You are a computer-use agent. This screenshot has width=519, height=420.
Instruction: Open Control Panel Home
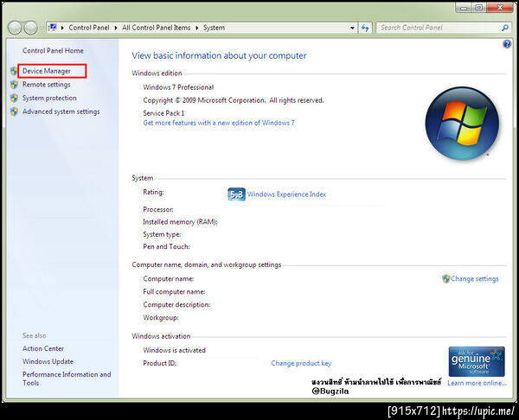(53, 51)
